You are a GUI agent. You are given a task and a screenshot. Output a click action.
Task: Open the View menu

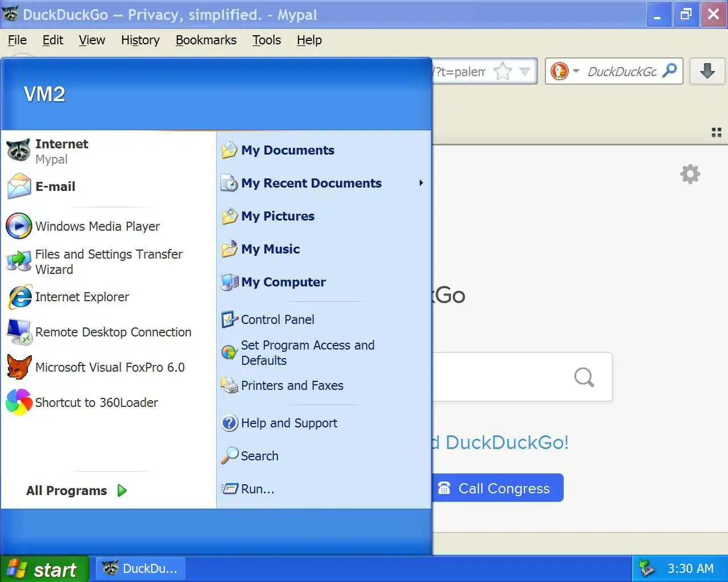click(x=92, y=40)
